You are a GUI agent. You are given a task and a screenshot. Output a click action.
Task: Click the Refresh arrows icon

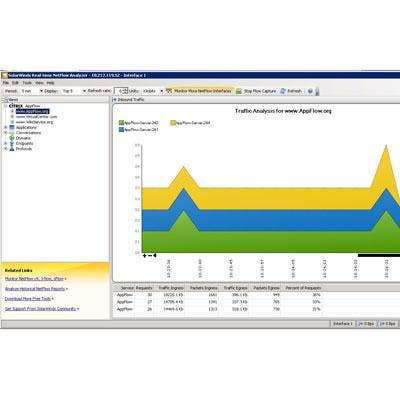283,91
